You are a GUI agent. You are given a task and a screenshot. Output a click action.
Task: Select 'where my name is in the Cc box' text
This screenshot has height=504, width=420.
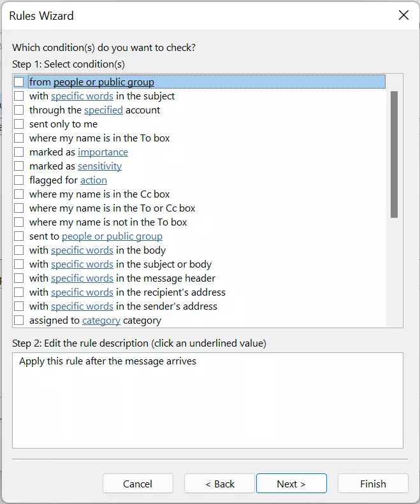point(99,194)
